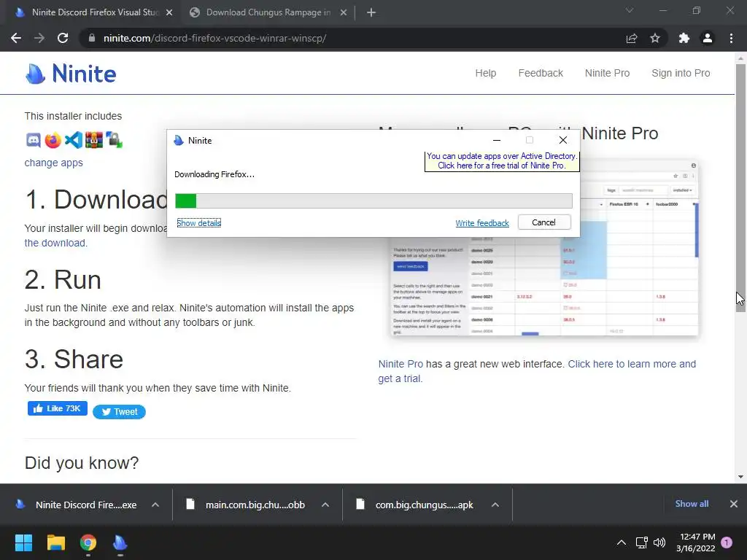Viewport: 747px width, 560px height.
Task: Click the Visual Studio Code icon
Action: coord(74,140)
